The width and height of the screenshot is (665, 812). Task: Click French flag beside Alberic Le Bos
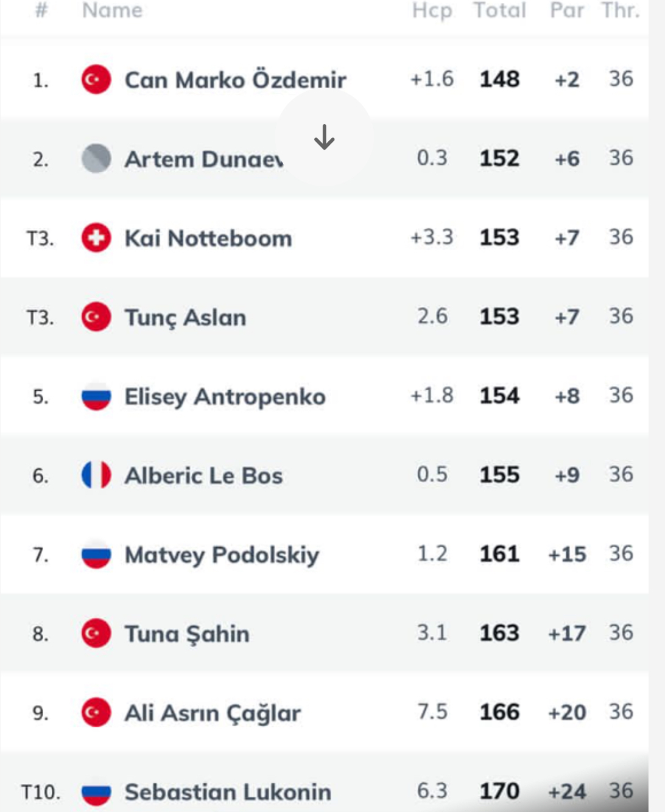[96, 475]
